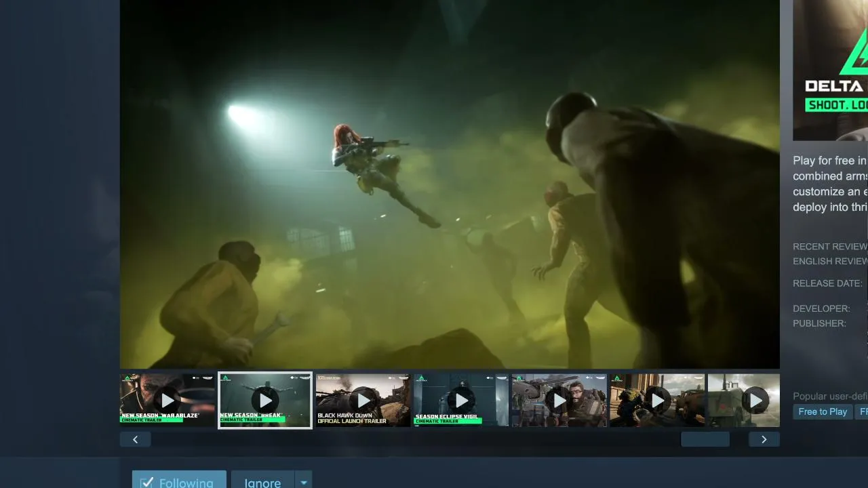This screenshot has height=488, width=868.
Task: Open the dropdown arrow beside Ignore
Action: tap(304, 480)
